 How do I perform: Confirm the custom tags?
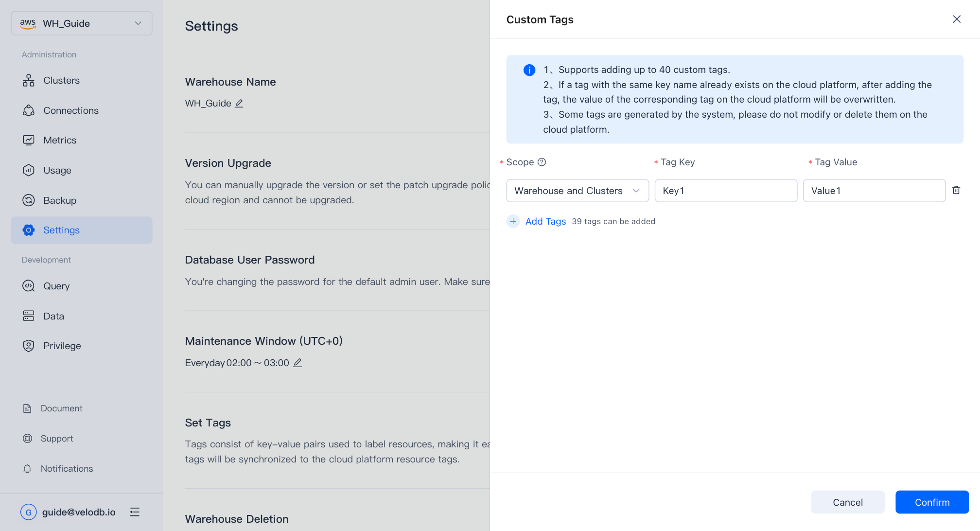(932, 502)
